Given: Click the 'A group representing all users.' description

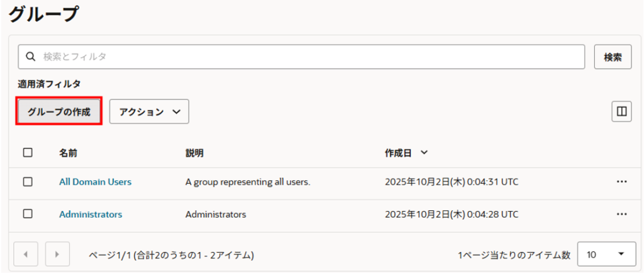Looking at the screenshot, I should tap(248, 182).
